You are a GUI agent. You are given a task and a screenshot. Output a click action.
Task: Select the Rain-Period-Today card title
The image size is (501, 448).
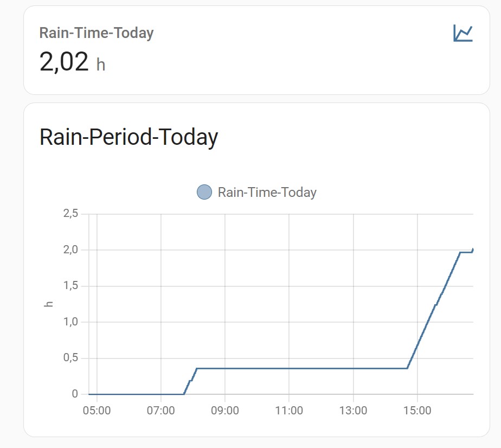point(129,137)
